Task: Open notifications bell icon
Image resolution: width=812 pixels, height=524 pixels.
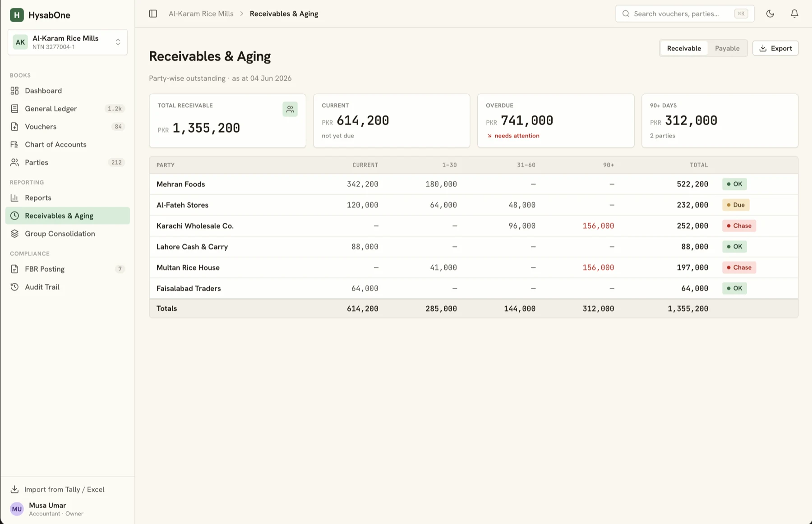Action: [794, 14]
